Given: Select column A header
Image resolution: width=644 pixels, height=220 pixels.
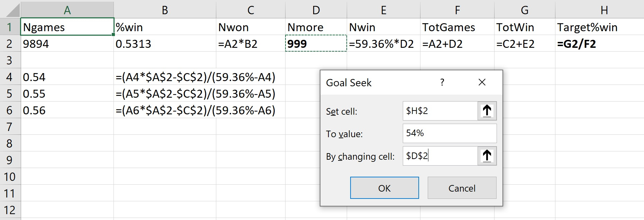Looking at the screenshot, I should 67,10.
